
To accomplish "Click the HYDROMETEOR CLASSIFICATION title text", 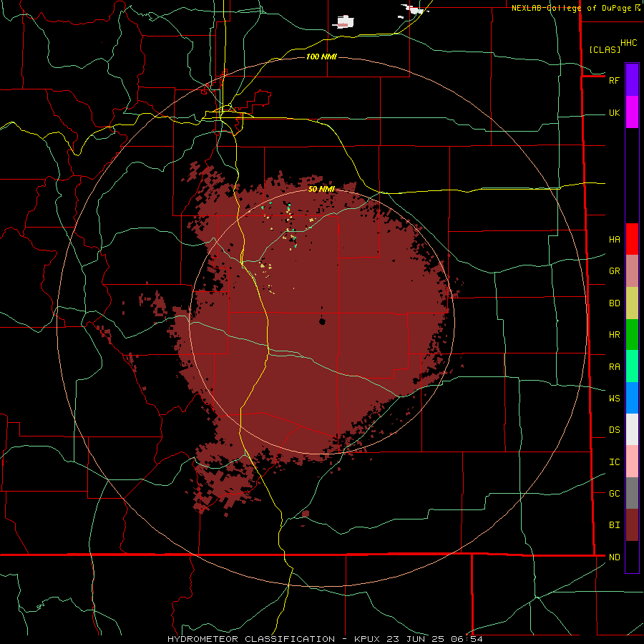I will (251, 639).
